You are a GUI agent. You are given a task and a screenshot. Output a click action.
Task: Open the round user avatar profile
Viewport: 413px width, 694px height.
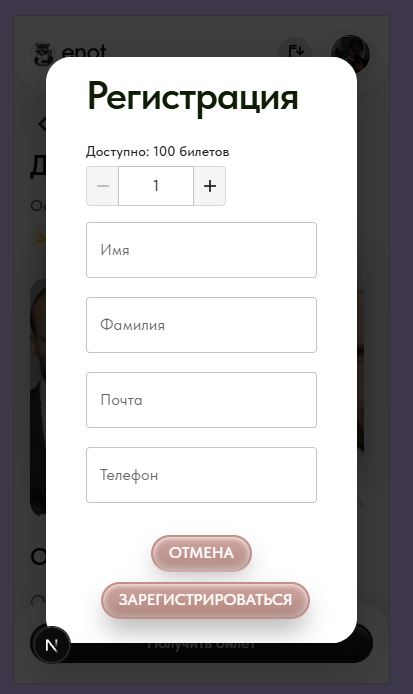pyautogui.click(x=350, y=53)
